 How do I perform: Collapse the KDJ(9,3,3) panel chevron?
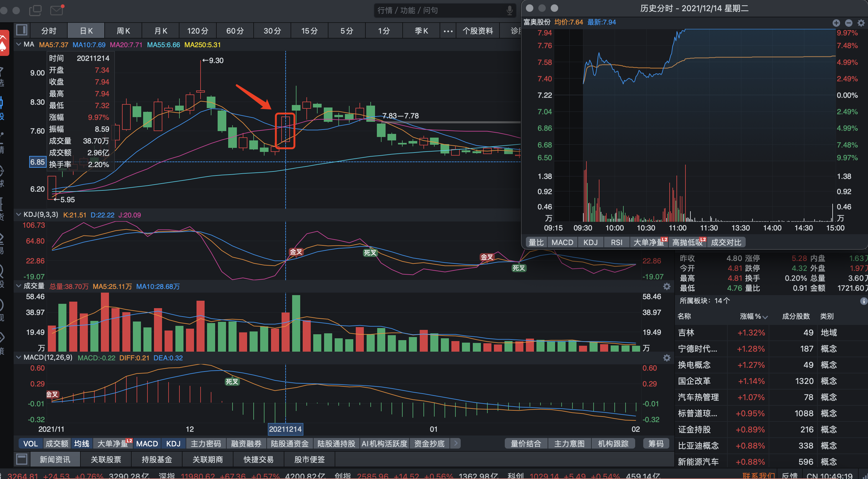coord(19,214)
